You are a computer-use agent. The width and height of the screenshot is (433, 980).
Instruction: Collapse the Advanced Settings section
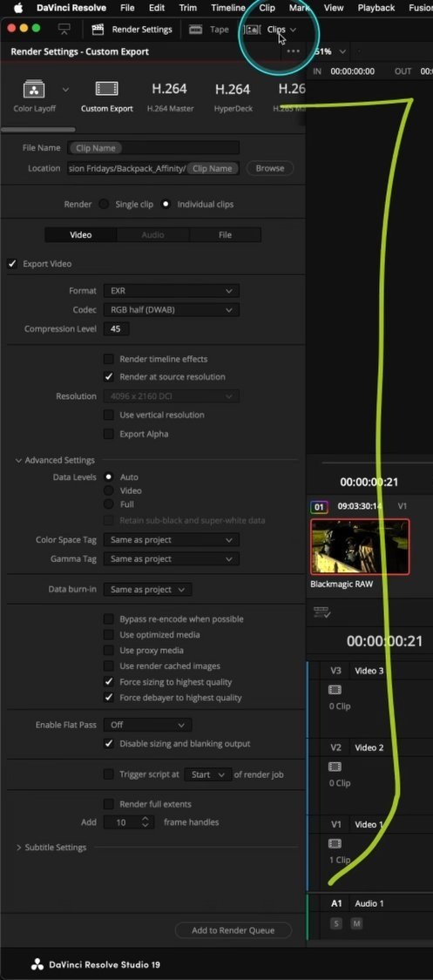[19, 461]
